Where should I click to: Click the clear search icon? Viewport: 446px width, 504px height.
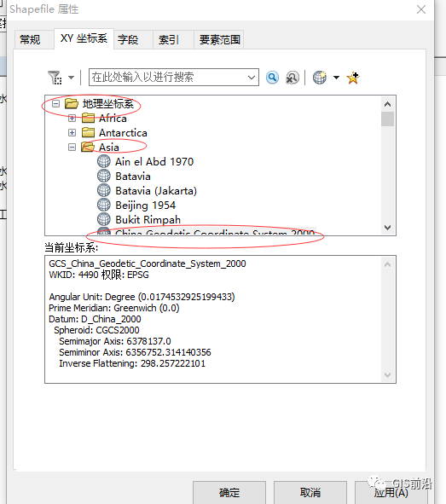(293, 78)
